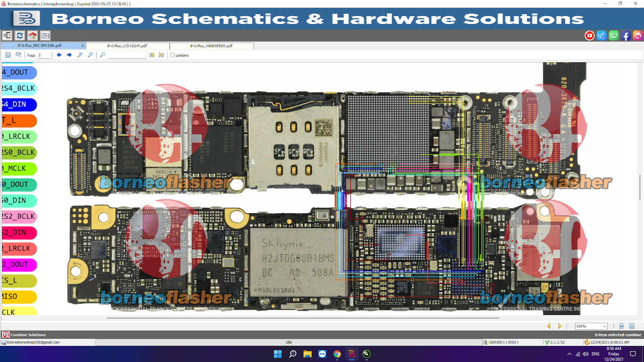
Task: Go to the previous page with the left arrow
Action: point(59,55)
